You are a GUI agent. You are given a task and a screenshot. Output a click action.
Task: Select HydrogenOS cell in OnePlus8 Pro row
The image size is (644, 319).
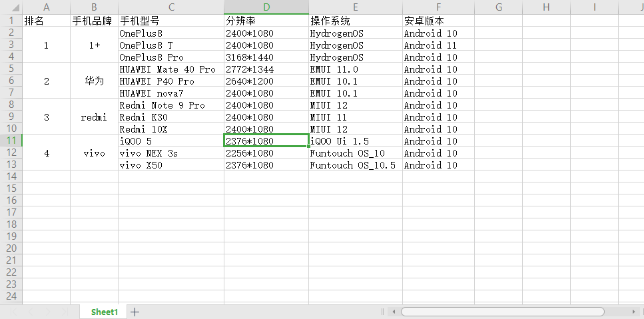pos(356,57)
